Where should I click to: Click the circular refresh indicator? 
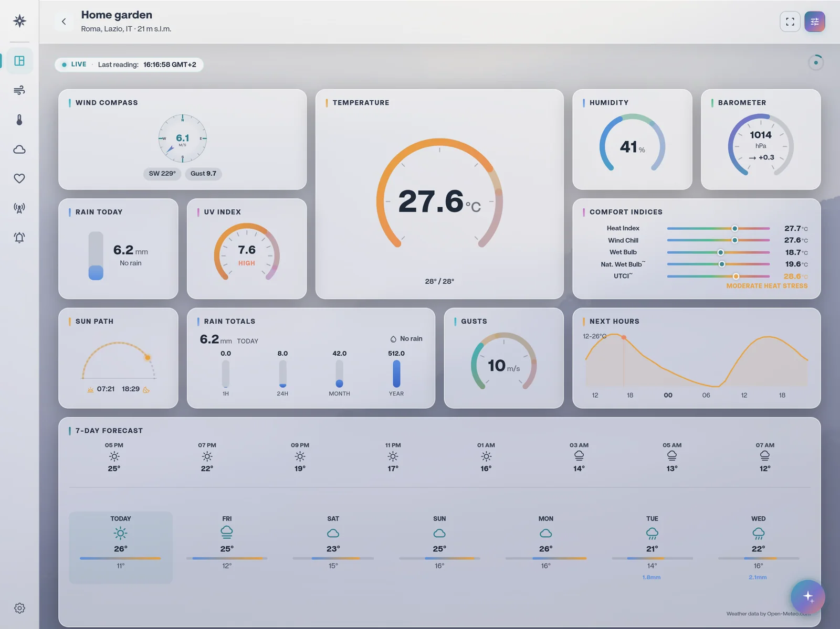[x=815, y=62]
